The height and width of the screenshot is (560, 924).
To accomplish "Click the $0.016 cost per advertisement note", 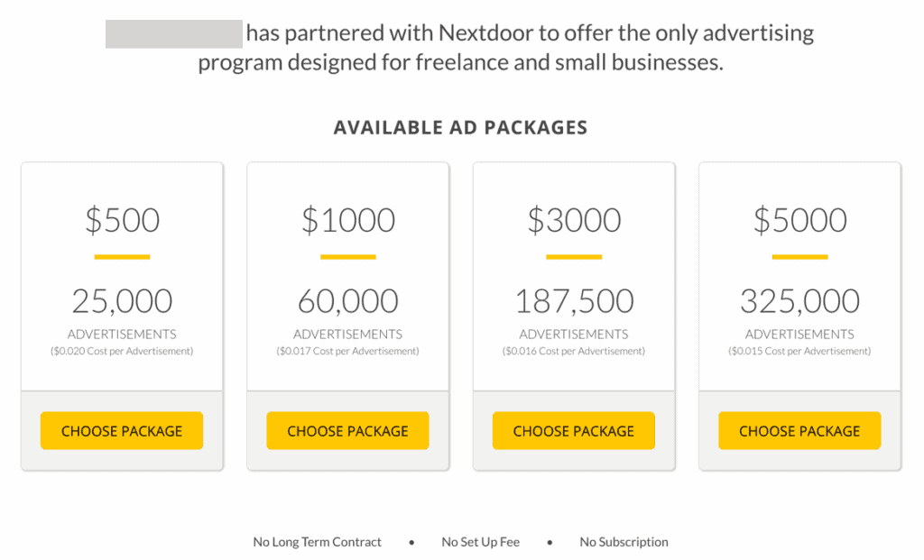I will click(x=574, y=351).
